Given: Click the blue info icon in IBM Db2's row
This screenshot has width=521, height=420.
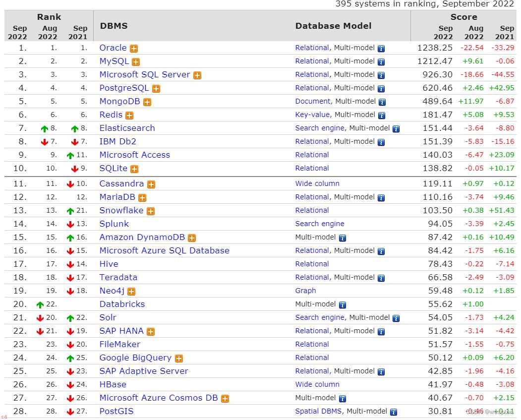Looking at the screenshot, I should (x=381, y=142).
